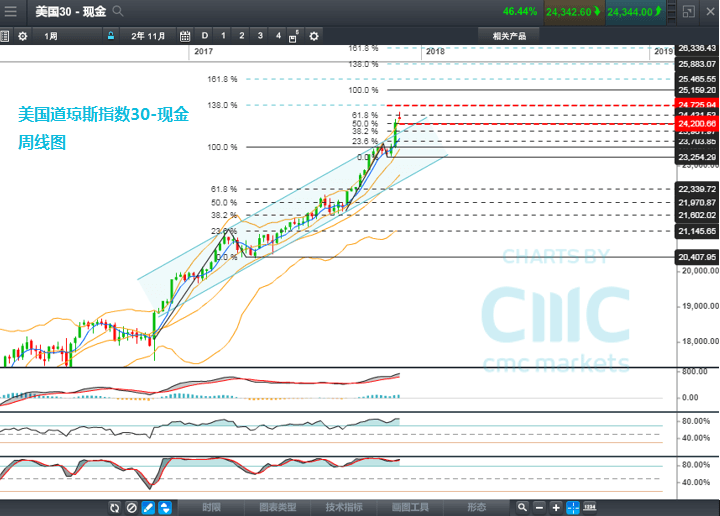
Task: Click the 21,145.65 price label
Action: click(697, 231)
